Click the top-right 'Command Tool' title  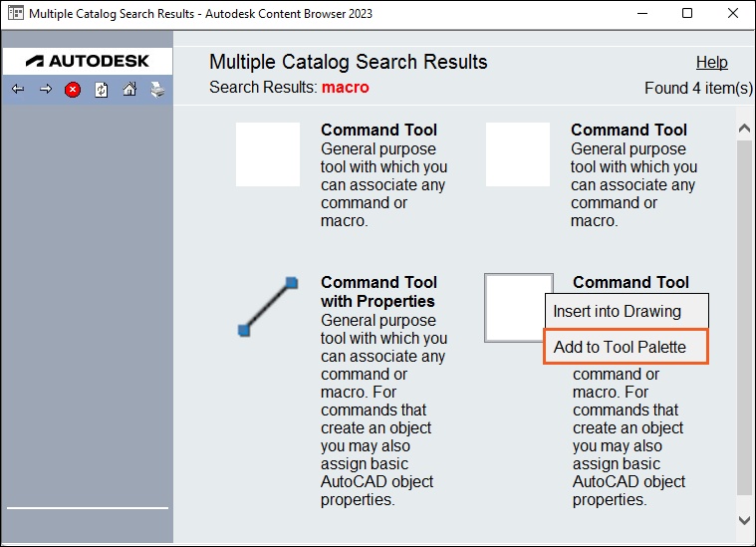(629, 130)
